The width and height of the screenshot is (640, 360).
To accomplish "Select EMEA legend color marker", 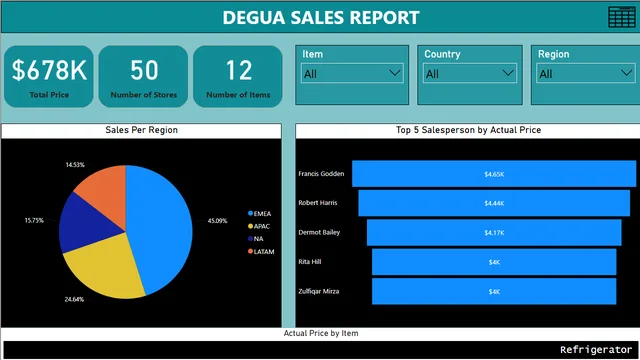I will tap(250, 213).
